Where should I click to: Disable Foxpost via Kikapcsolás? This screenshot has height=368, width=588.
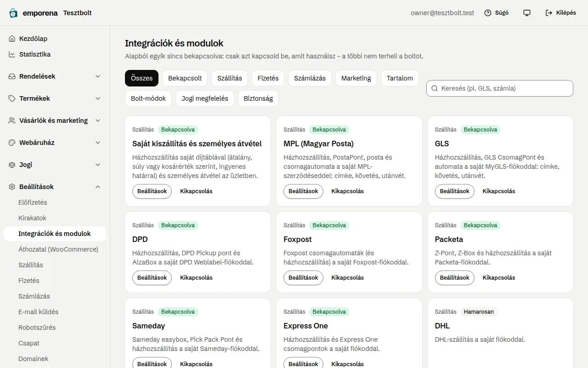(x=347, y=278)
